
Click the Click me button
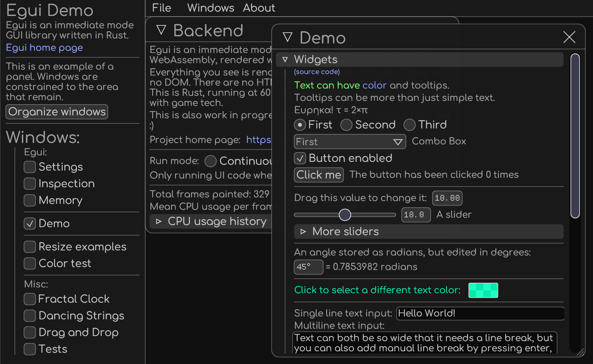click(319, 175)
